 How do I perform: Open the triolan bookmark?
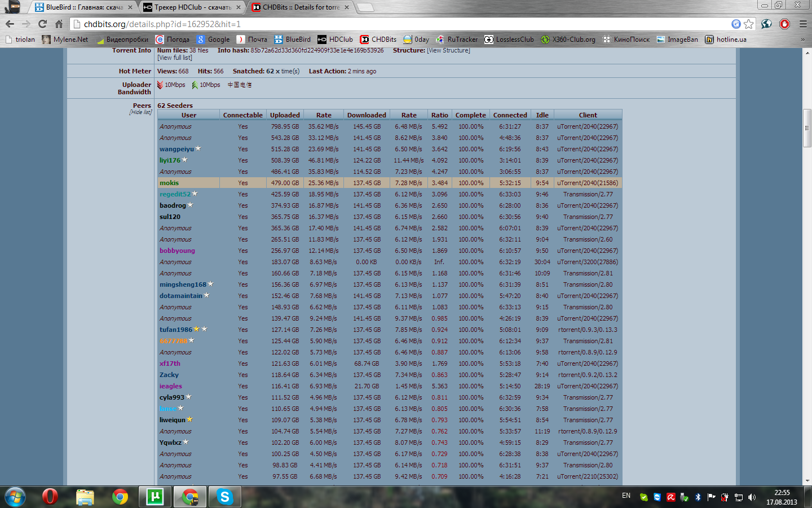[20, 40]
